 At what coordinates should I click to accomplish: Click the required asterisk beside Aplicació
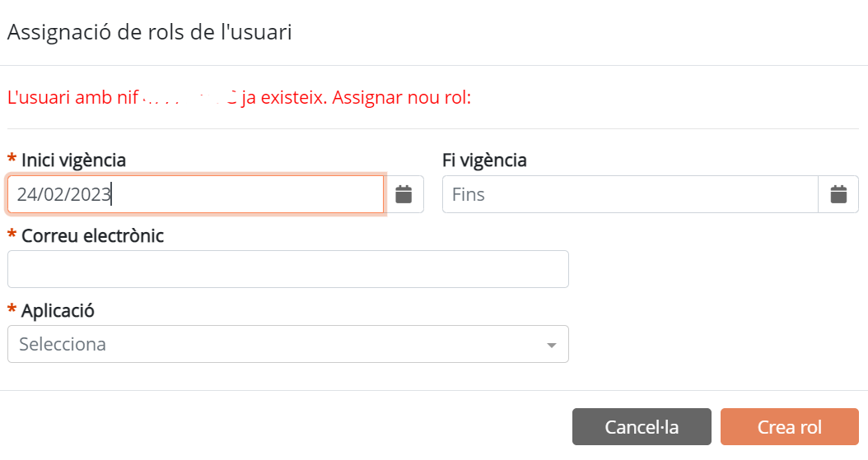pyautogui.click(x=12, y=309)
